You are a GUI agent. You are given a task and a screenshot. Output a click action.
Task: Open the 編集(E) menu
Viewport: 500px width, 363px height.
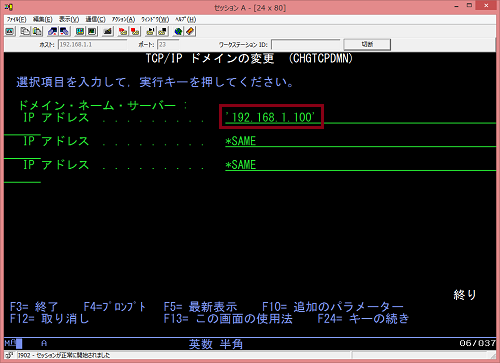(x=43, y=19)
